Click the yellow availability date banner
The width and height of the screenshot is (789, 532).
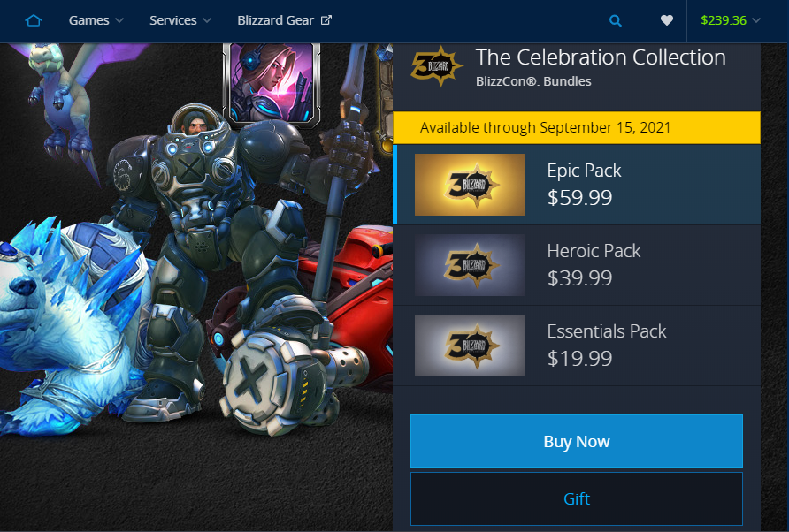pos(577,128)
